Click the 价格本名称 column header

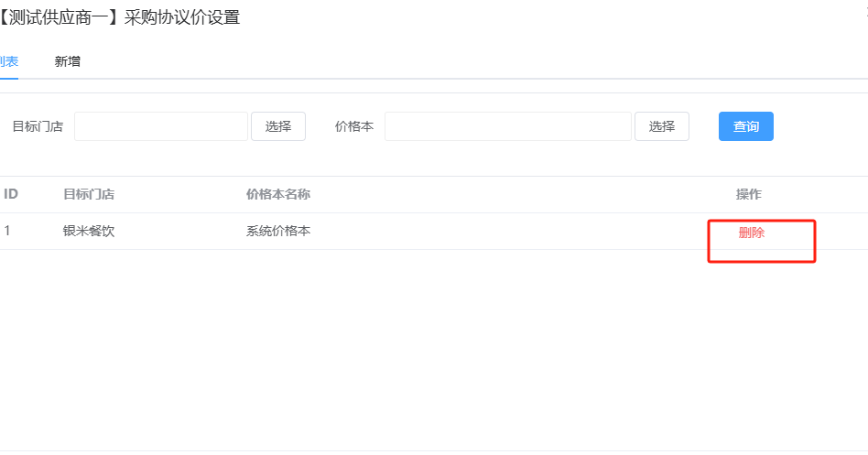(277, 194)
